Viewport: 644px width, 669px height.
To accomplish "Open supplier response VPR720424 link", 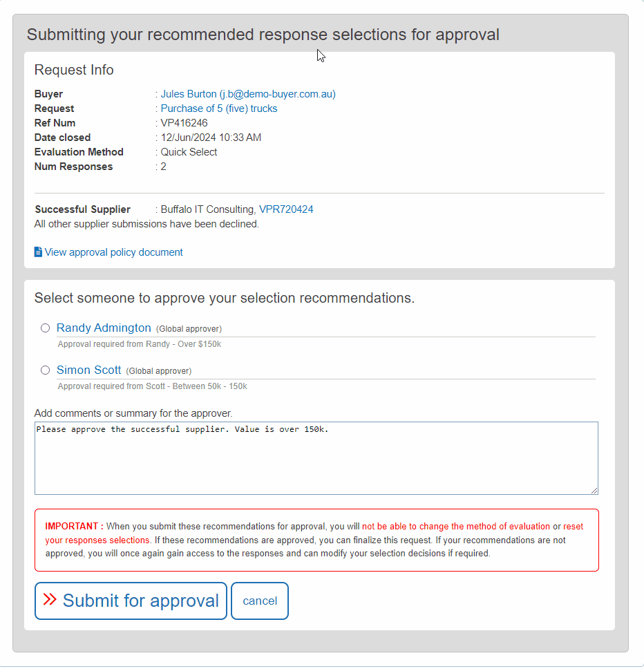I will point(286,209).
